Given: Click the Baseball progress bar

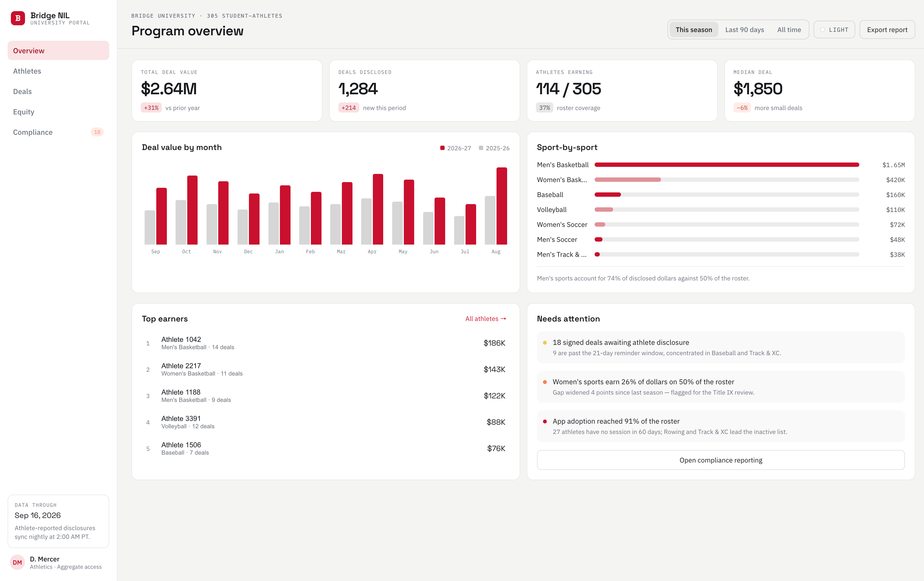Looking at the screenshot, I should (726, 195).
